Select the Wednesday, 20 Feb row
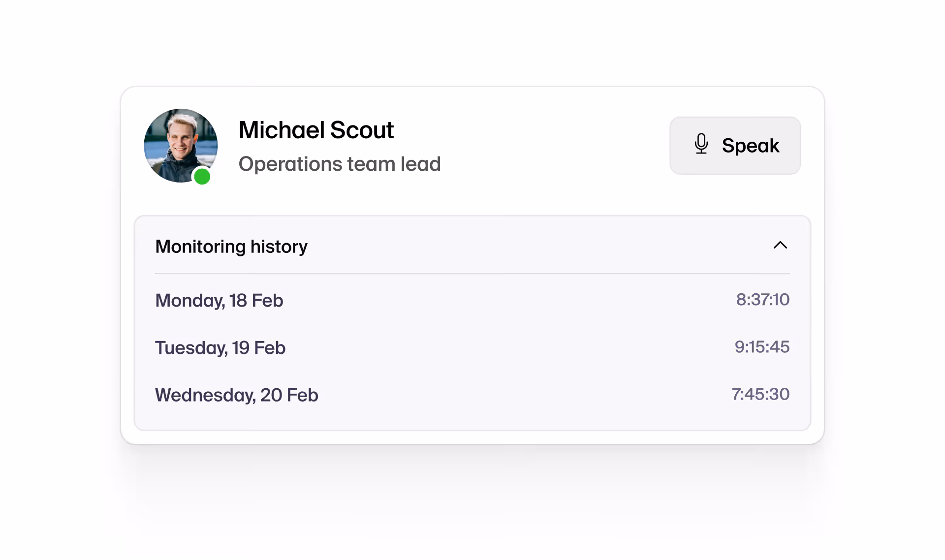Viewport: 945px width, 560px height. 236,395
